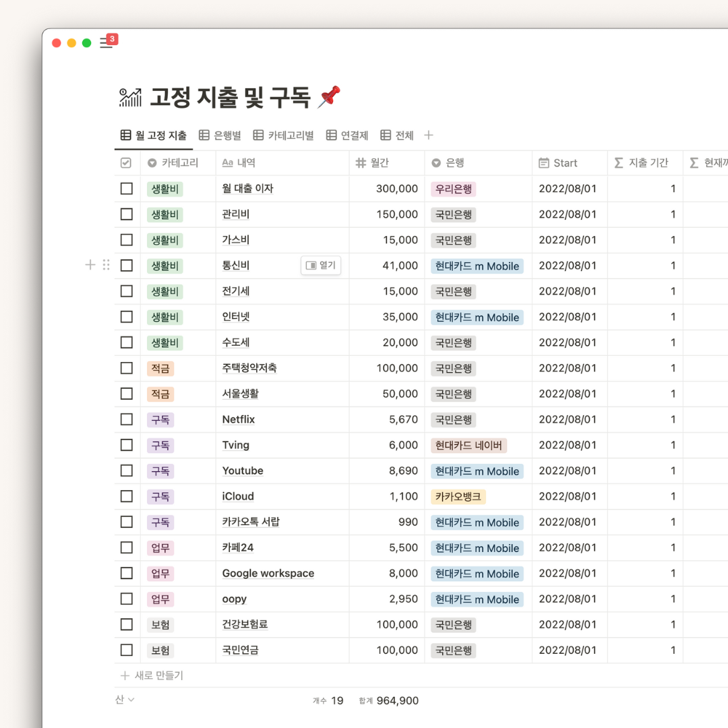Image resolution: width=728 pixels, height=728 pixels.
Task: Click the 카페24 row name
Action: point(238,548)
